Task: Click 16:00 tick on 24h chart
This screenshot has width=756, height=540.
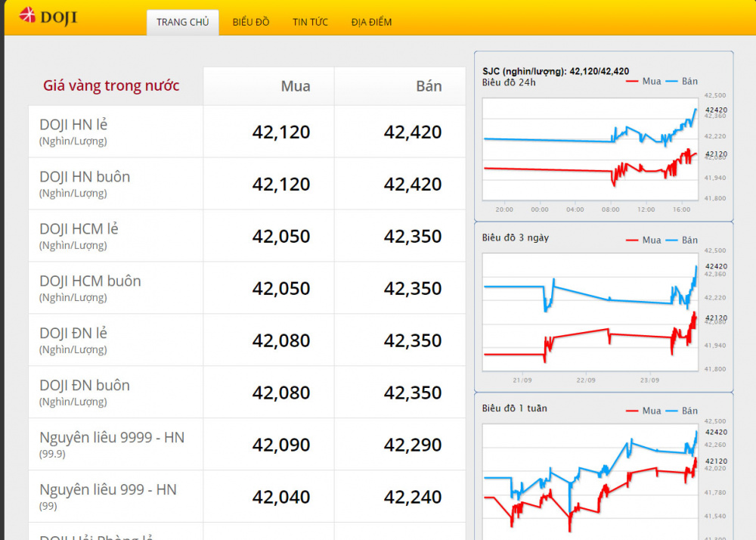Action: (x=681, y=209)
